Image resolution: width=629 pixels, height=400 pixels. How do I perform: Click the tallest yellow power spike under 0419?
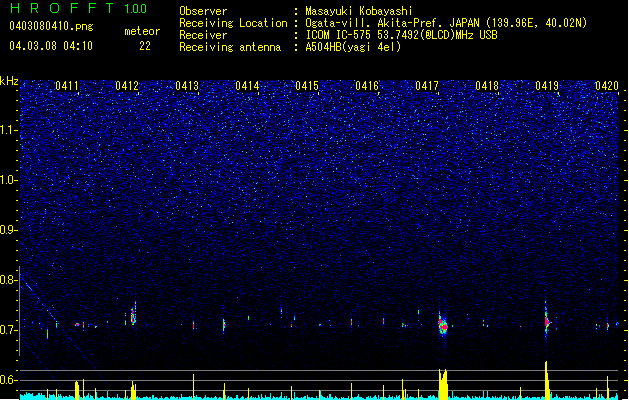click(547, 380)
